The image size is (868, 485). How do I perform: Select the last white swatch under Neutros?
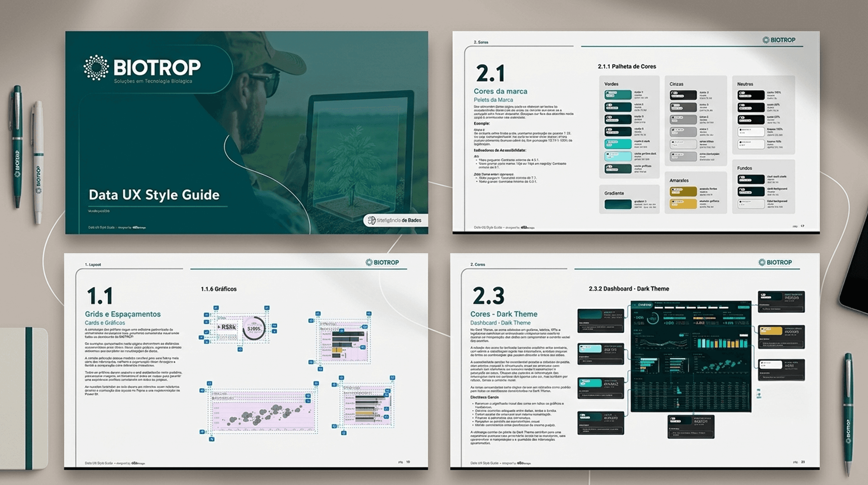751,144
